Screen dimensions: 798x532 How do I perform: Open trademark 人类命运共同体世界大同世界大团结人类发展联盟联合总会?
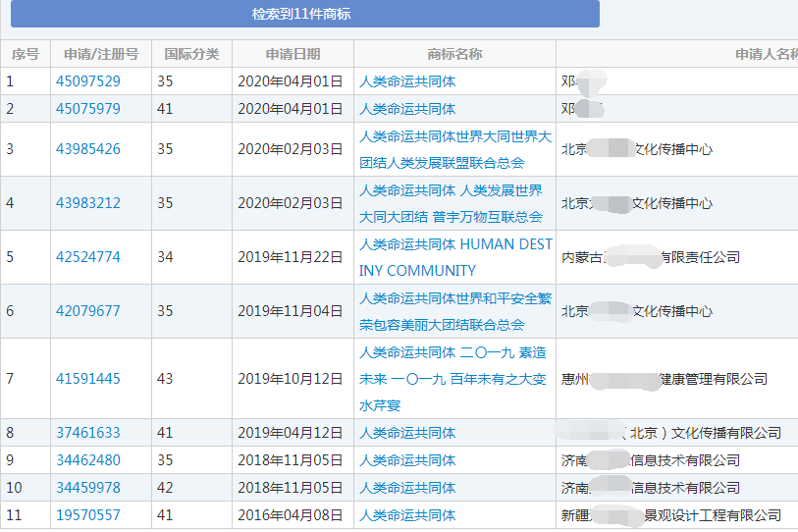455,149
